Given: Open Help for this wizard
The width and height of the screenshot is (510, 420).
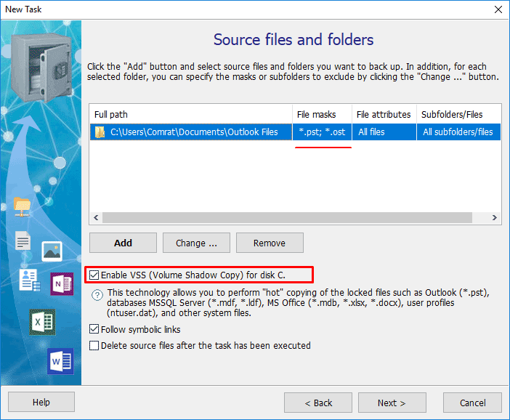Looking at the screenshot, I should pyautogui.click(x=41, y=402).
